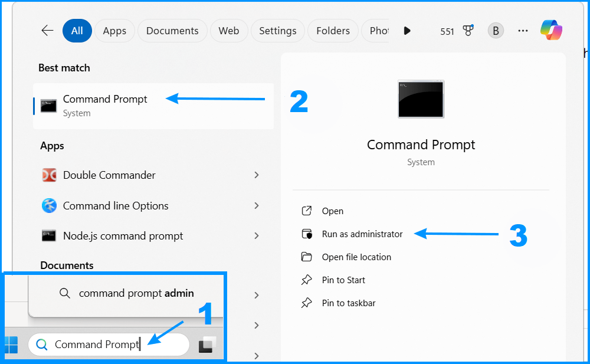Click the Command Prompt icon in best match

[x=48, y=106]
